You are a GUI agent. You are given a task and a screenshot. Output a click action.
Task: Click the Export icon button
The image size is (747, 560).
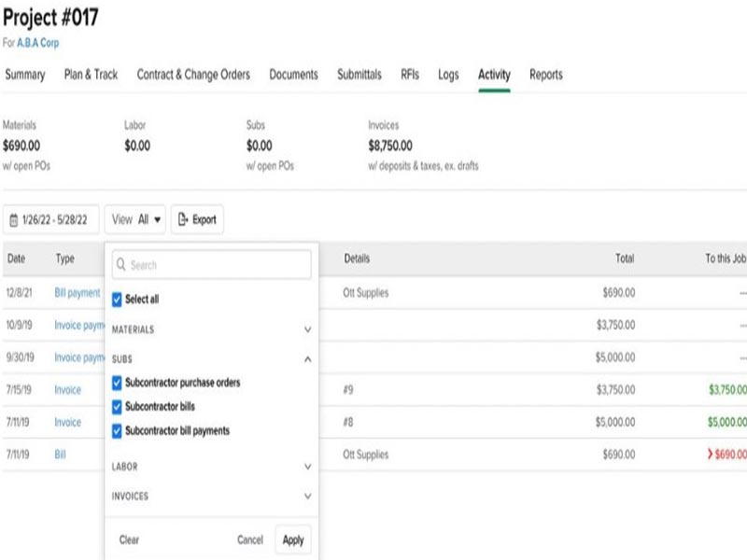[183, 220]
